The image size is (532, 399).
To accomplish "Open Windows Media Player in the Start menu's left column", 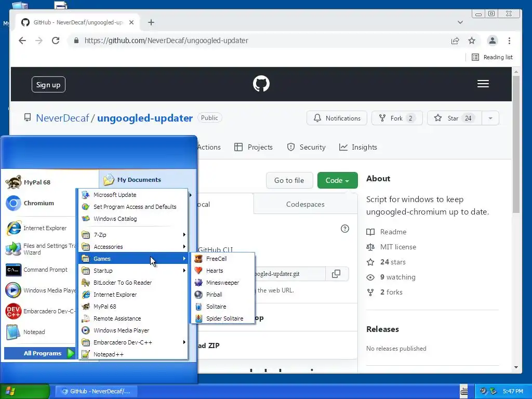I will (x=39, y=290).
